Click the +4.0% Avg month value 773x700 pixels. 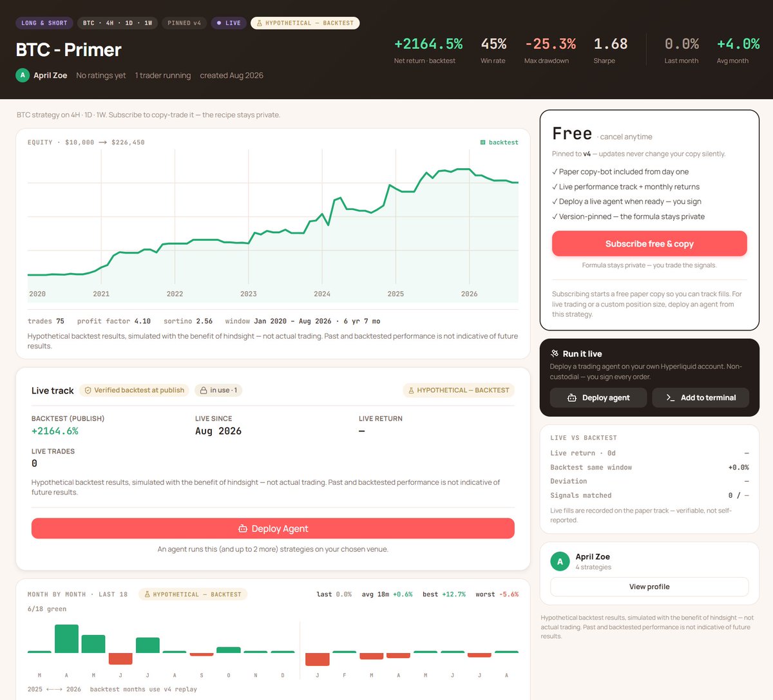(738, 44)
